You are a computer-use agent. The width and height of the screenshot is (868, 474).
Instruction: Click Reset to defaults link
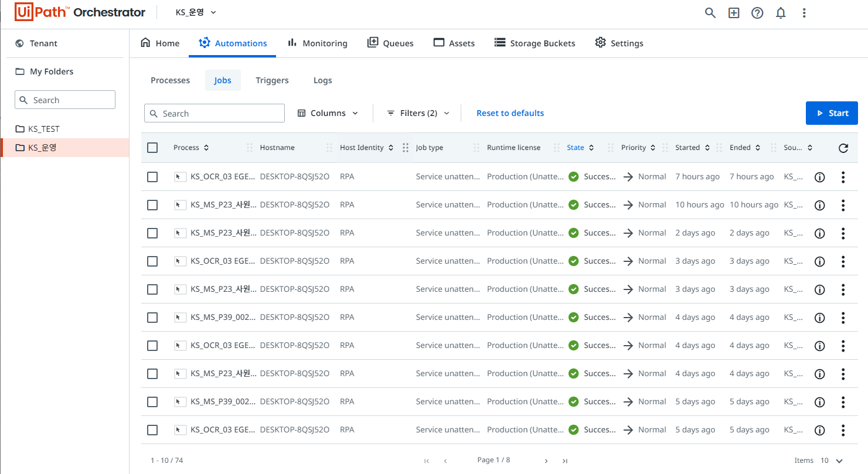click(510, 113)
